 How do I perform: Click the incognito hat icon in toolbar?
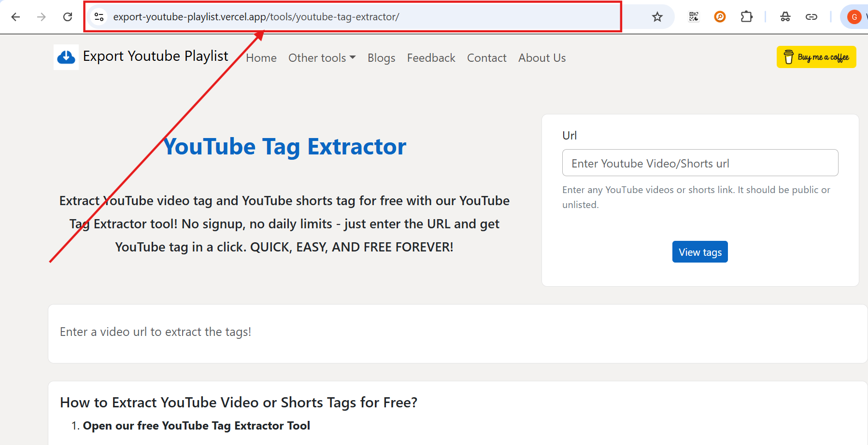(785, 16)
